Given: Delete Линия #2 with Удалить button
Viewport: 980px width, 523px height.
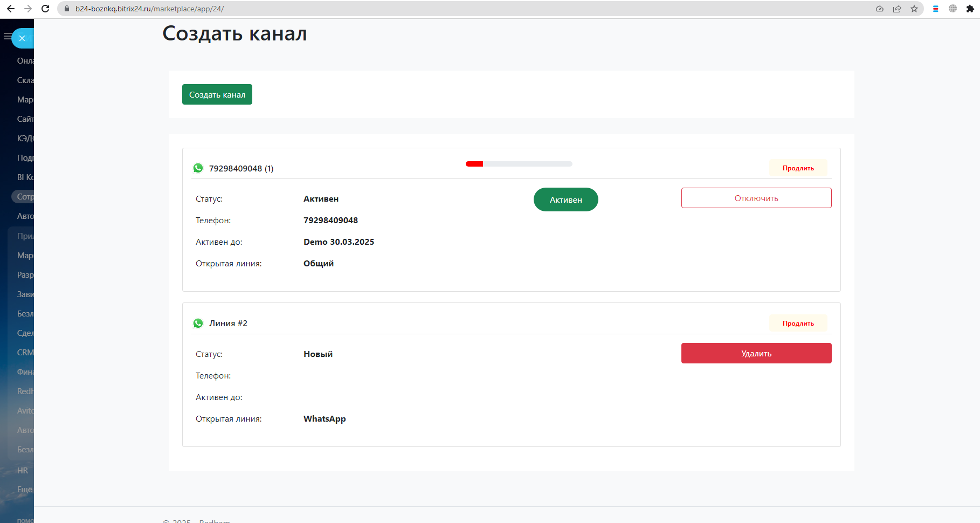Looking at the screenshot, I should pyautogui.click(x=756, y=353).
